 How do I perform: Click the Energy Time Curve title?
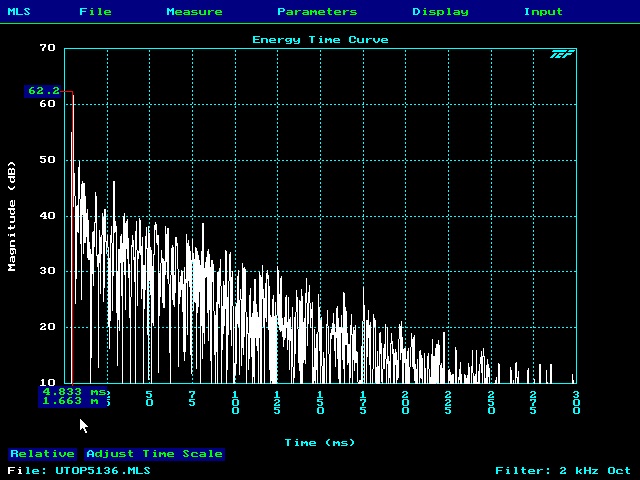(x=320, y=40)
